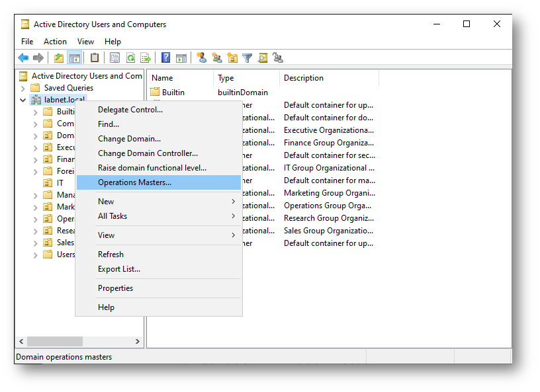Screen dimensions: 540x392
Task: Expand the Resea... tree node
Action: [36, 231]
